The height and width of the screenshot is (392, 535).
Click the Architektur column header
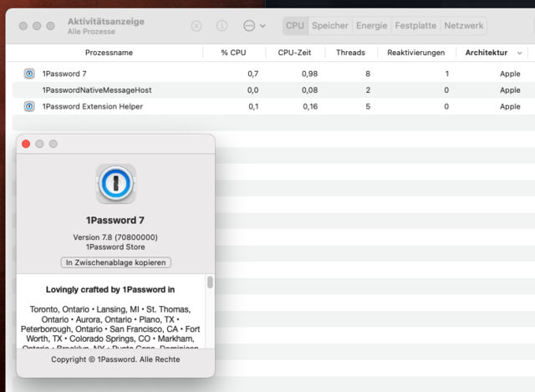pos(487,53)
